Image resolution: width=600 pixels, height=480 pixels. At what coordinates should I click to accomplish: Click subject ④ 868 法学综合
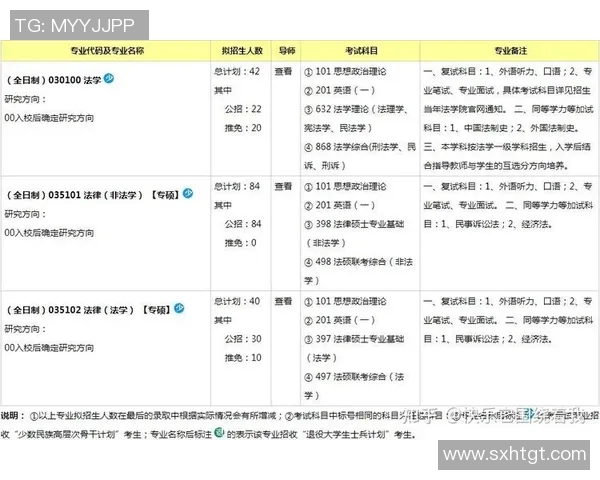click(360, 156)
